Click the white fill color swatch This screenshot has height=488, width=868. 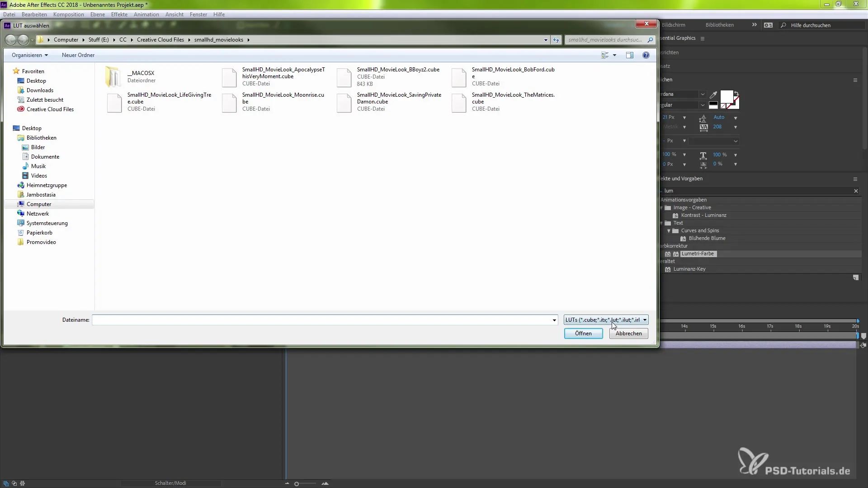coord(726,97)
